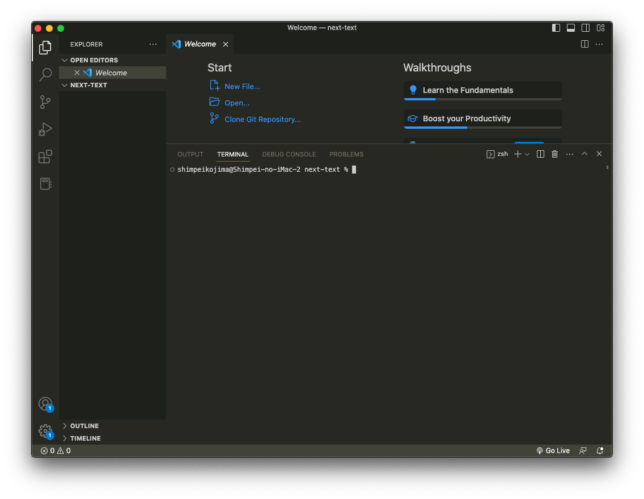Open Customize Layout icon in title bar

600,28
